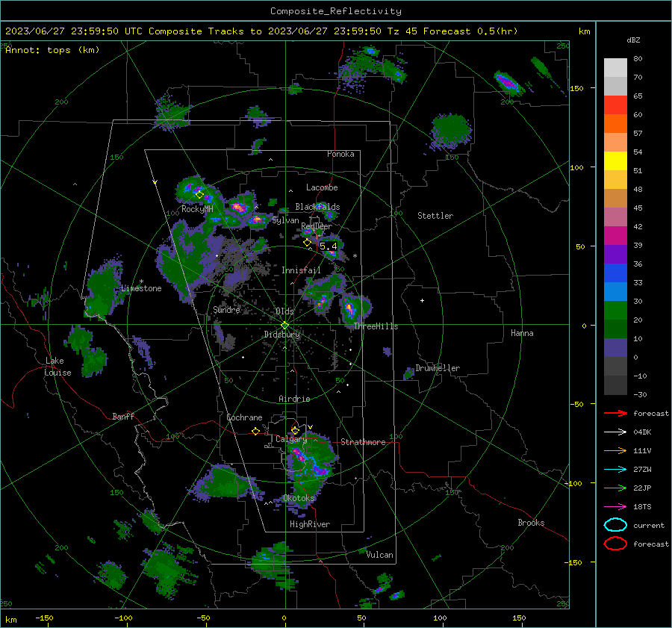This screenshot has height=628, width=672.
Task: Click the RedDeer city label
Action: point(317,226)
